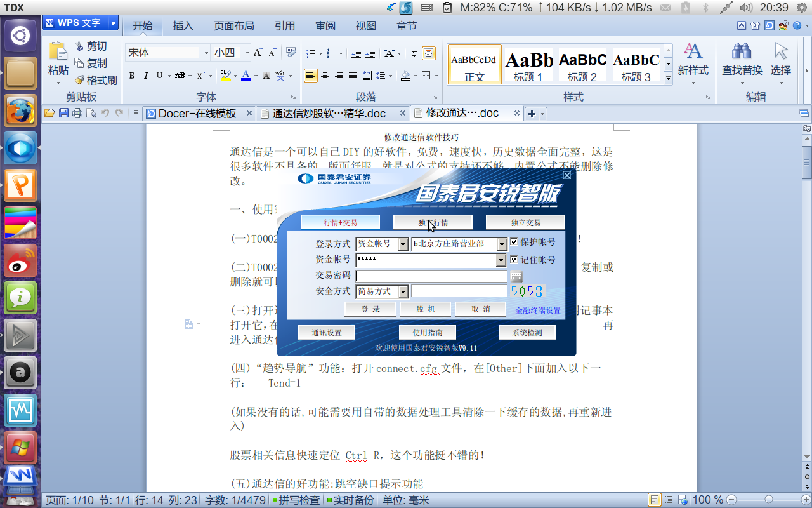Click the Clear Formatting eraser icon
The image size is (812, 508).
[x=291, y=52]
